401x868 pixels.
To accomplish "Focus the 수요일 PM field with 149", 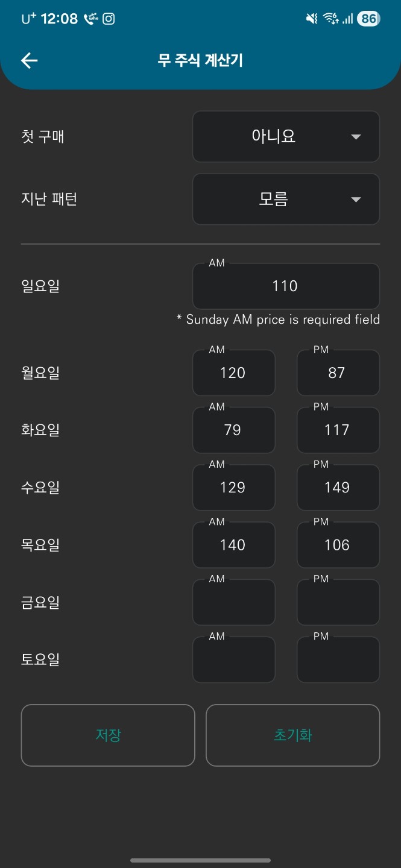I will click(338, 488).
